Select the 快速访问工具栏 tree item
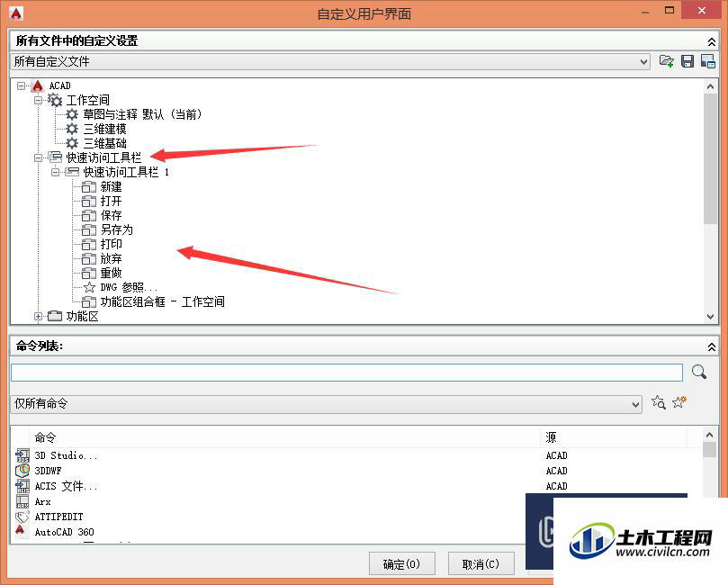 (103, 157)
